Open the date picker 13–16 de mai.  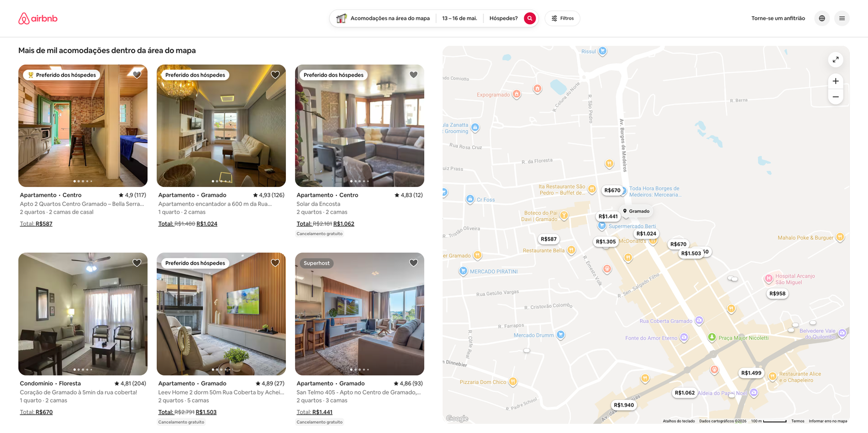click(x=459, y=18)
